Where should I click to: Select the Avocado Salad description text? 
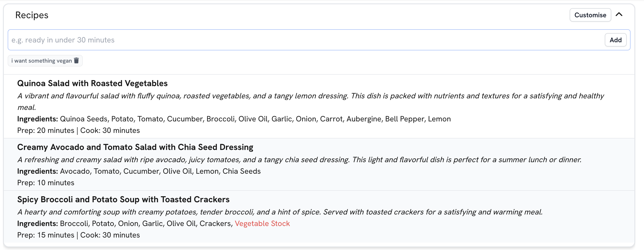click(x=299, y=160)
